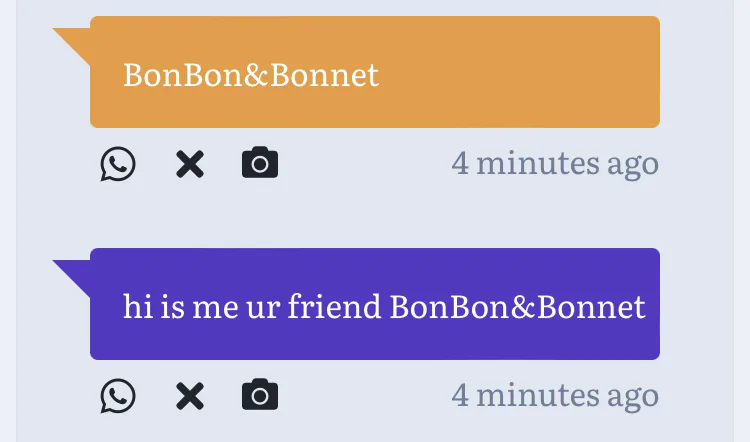Click the "4 minutes ago" timestamp under orange message
Viewport: 750px width, 442px height.
(555, 163)
